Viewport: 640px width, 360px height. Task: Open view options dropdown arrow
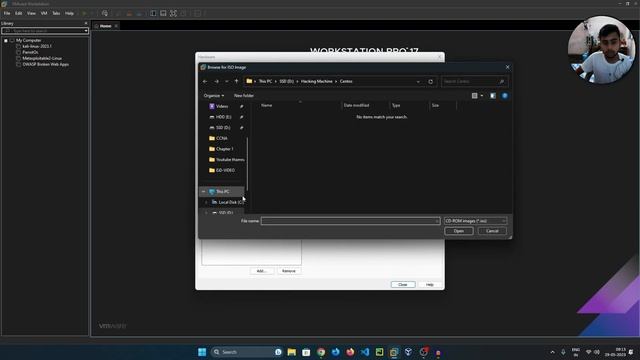(x=482, y=96)
